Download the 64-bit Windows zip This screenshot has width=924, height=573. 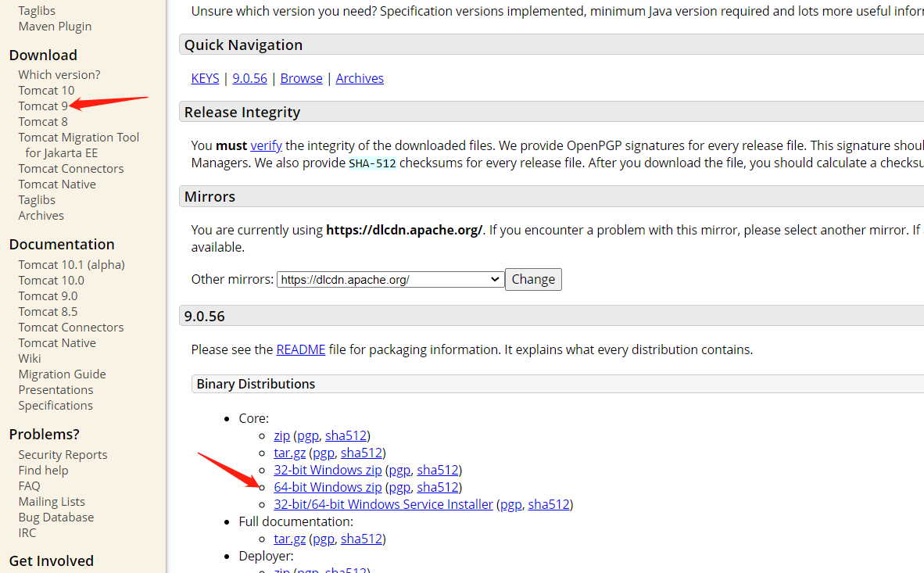coord(328,488)
